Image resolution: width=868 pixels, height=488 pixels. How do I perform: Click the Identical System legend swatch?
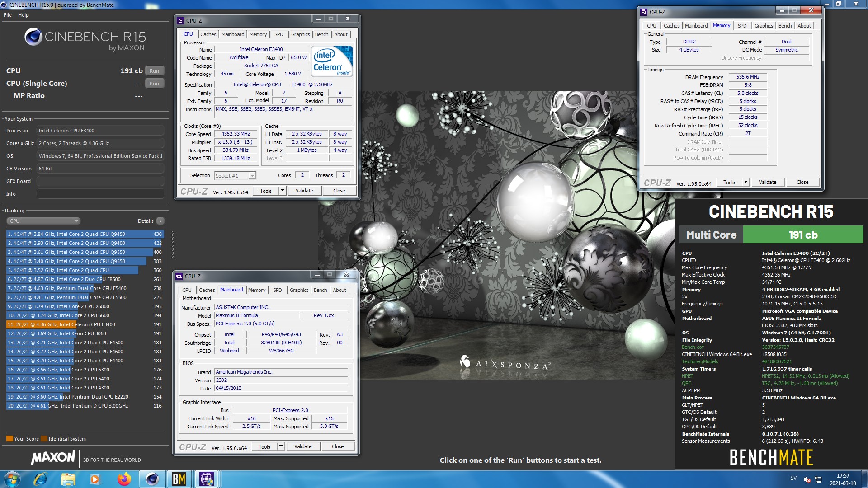pyautogui.click(x=44, y=439)
